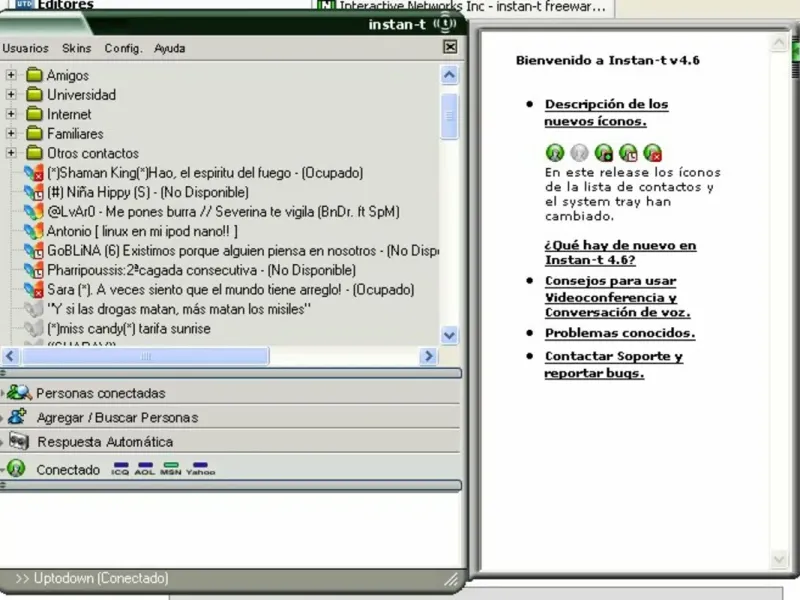Select contact Antonio [ linux en mi ipod nano!! ]
Viewport: 800px width, 600px height.
[x=142, y=231]
